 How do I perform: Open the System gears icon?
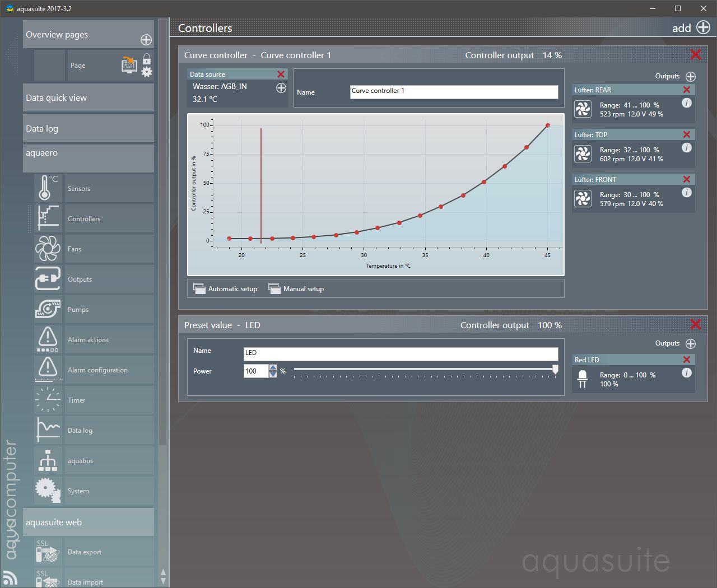[x=48, y=490]
